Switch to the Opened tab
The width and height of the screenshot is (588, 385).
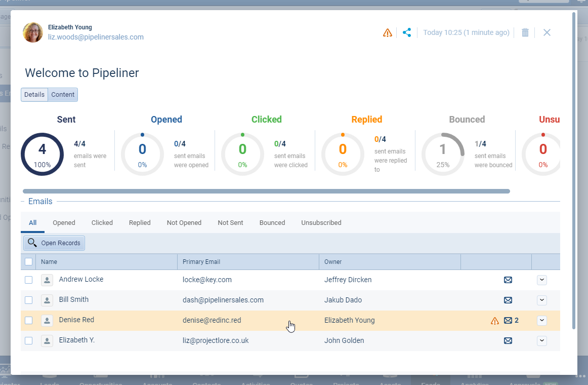point(64,223)
